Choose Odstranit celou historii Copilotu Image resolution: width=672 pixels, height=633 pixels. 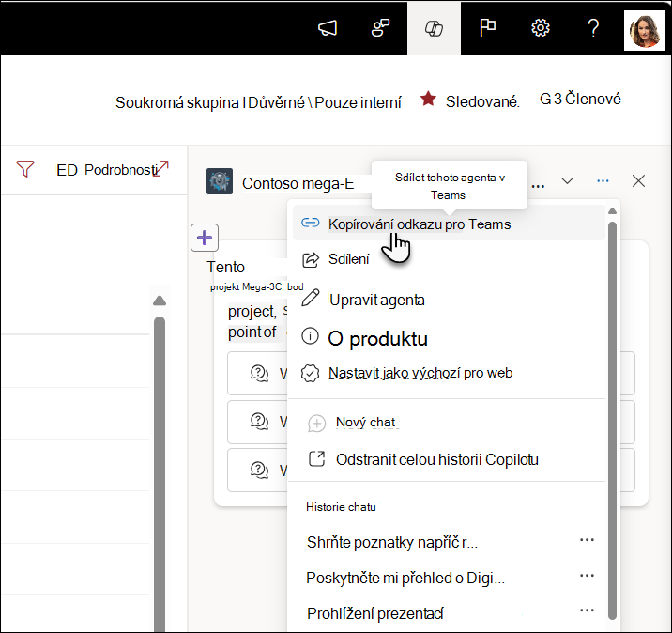[x=449, y=459]
